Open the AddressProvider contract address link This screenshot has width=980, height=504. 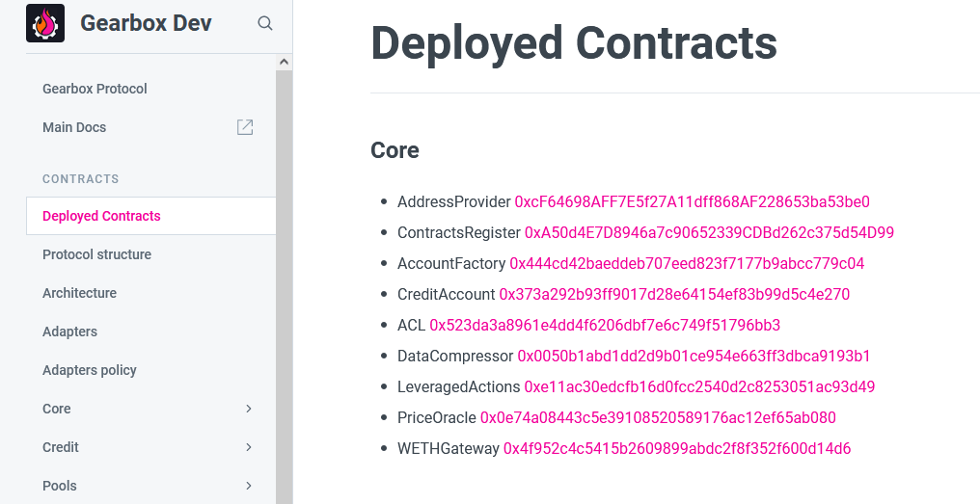(692, 202)
